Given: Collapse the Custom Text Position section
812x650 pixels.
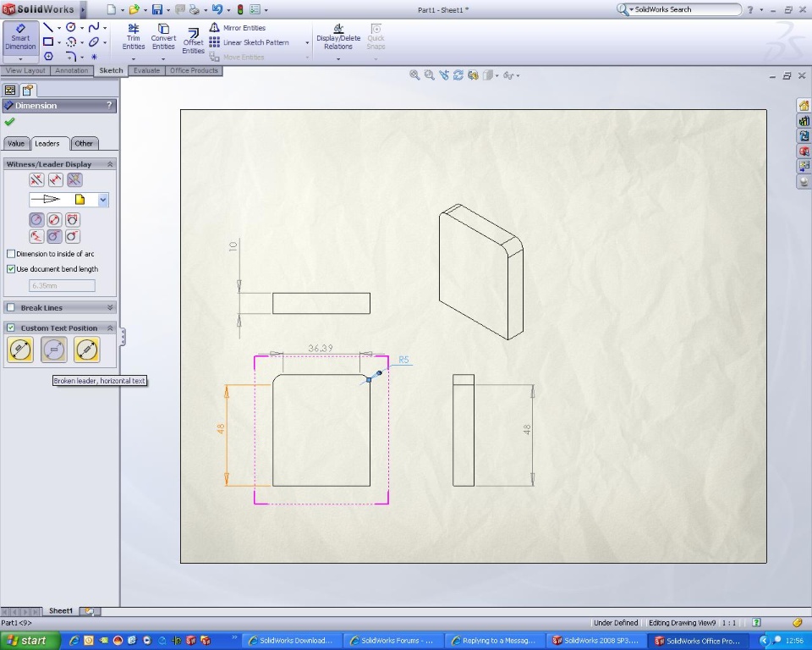Looking at the screenshot, I should (x=110, y=328).
